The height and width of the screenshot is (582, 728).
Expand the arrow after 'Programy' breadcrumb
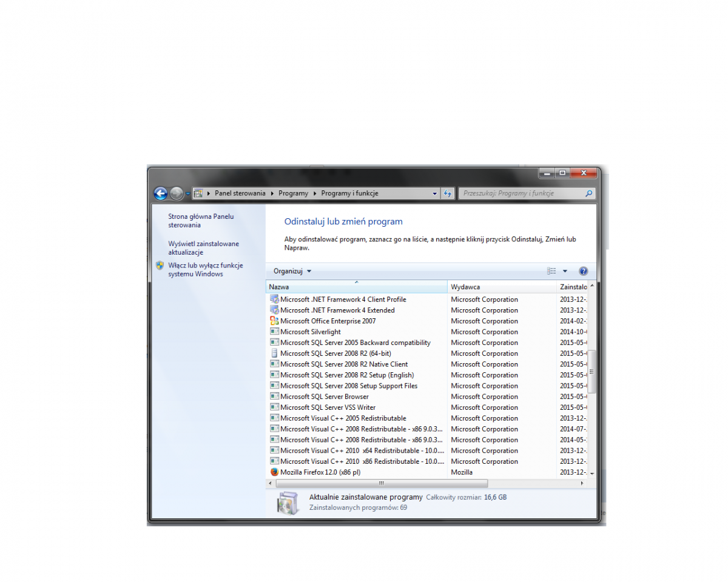tap(315, 193)
